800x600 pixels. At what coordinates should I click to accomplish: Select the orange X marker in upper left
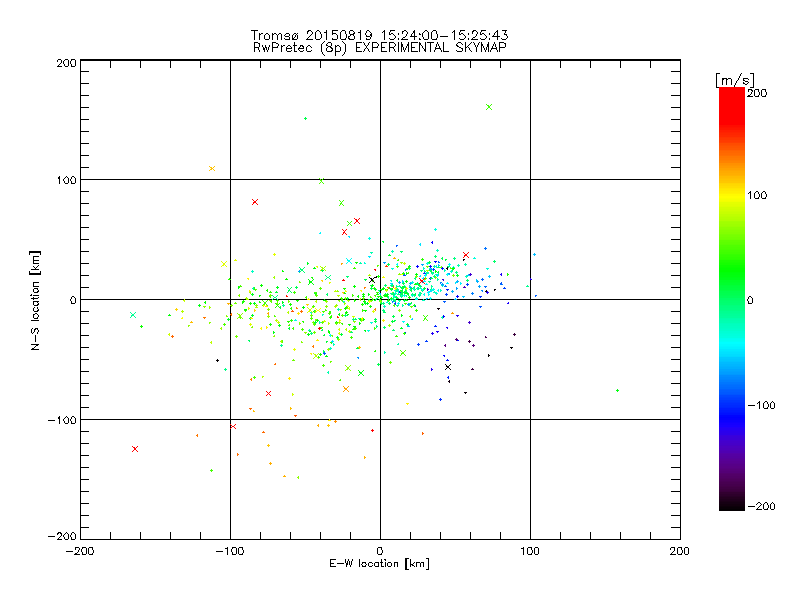pyautogui.click(x=212, y=168)
